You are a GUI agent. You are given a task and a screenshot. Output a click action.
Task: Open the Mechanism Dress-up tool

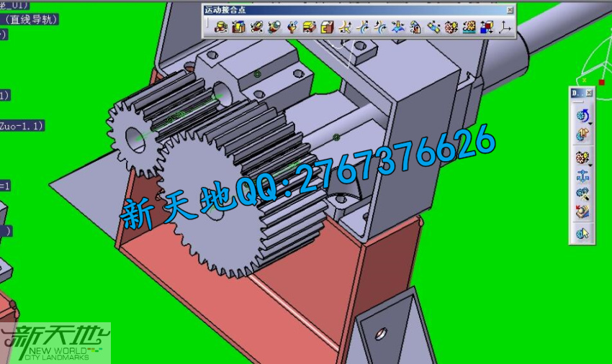coord(582,135)
